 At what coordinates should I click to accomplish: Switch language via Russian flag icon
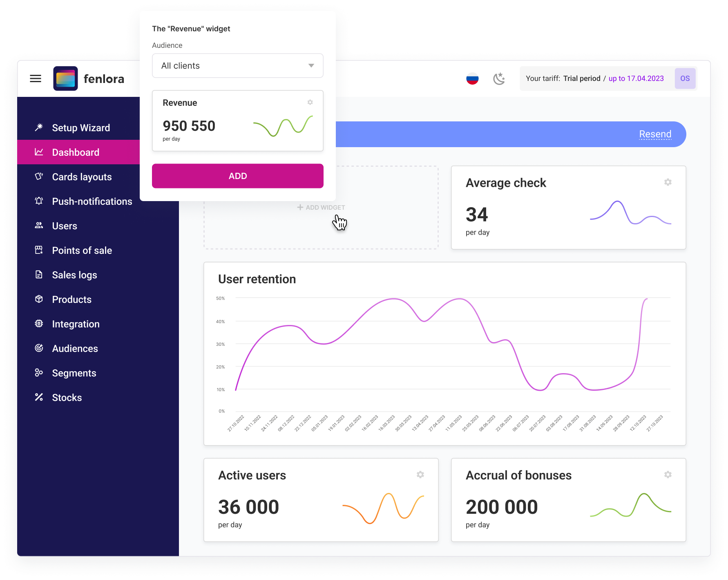pos(472,78)
